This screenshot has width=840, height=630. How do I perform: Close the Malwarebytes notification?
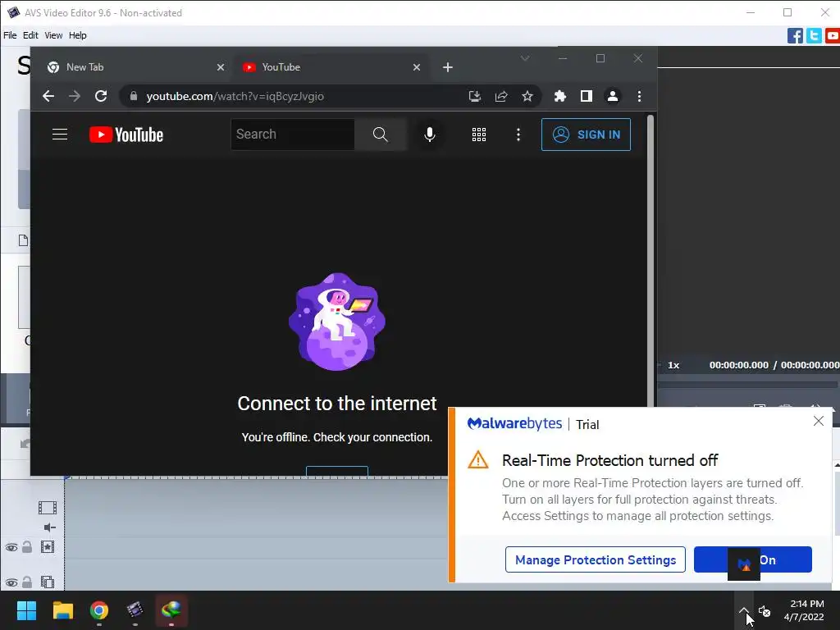(819, 421)
